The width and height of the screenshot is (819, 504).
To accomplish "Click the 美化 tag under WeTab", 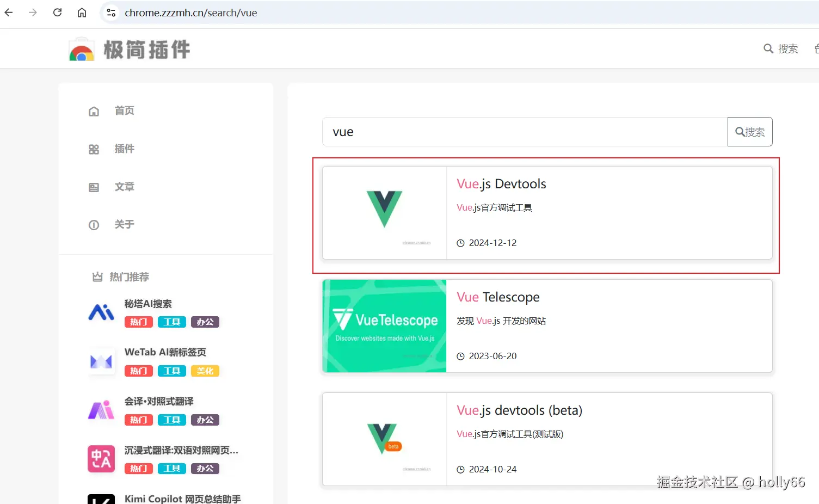I will [x=205, y=371].
